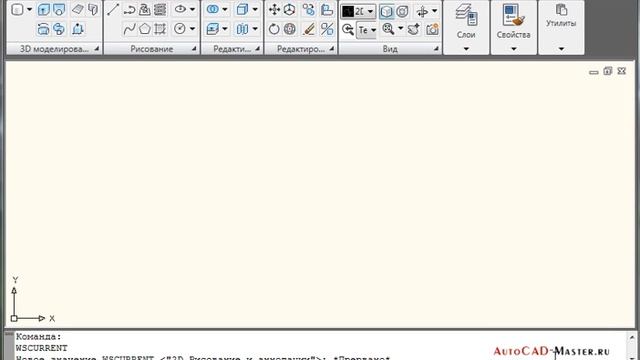Select the Polyline tool
640x360 pixels.
[130, 9]
